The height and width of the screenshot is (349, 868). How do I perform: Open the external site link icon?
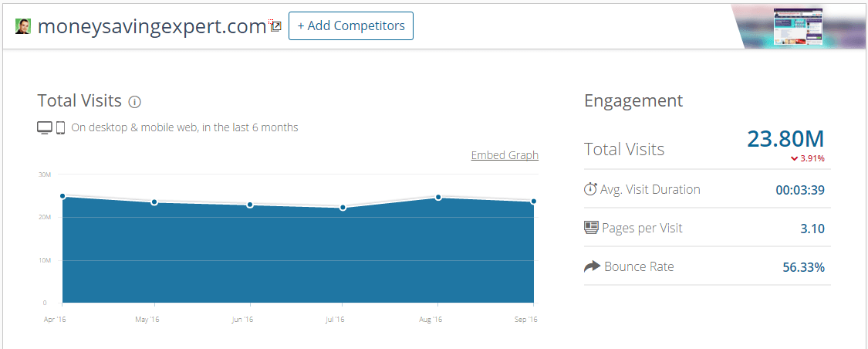click(276, 26)
